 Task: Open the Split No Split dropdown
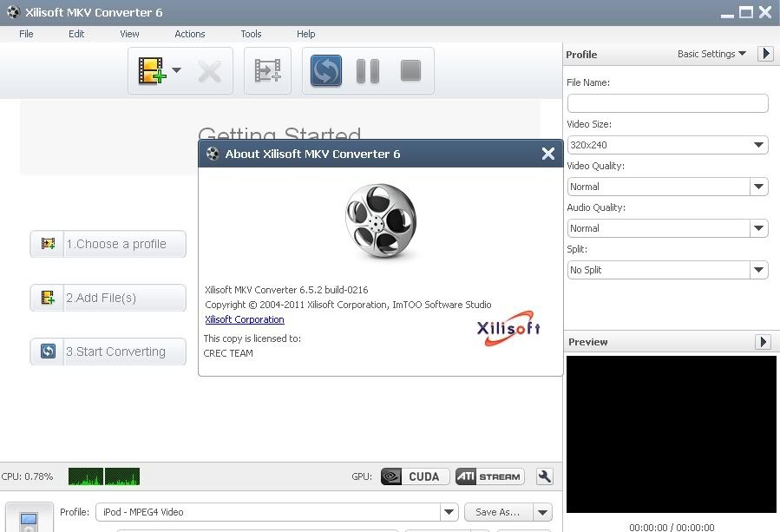(667, 270)
